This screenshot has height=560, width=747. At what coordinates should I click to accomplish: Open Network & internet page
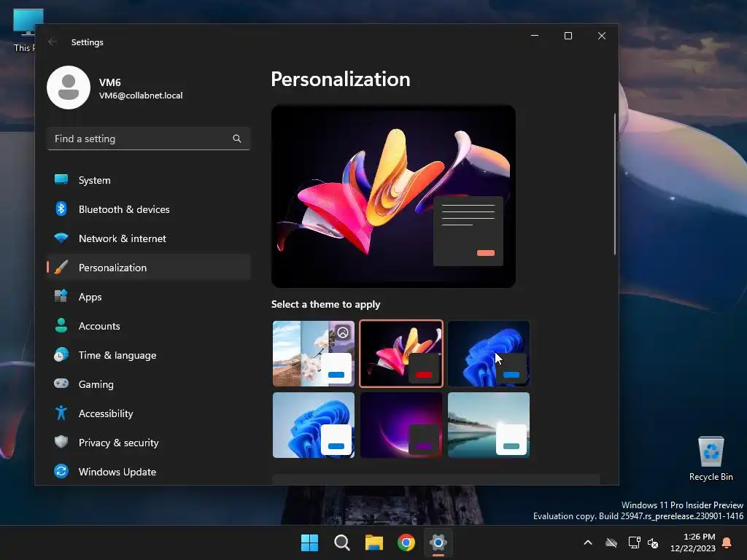[x=149, y=238]
